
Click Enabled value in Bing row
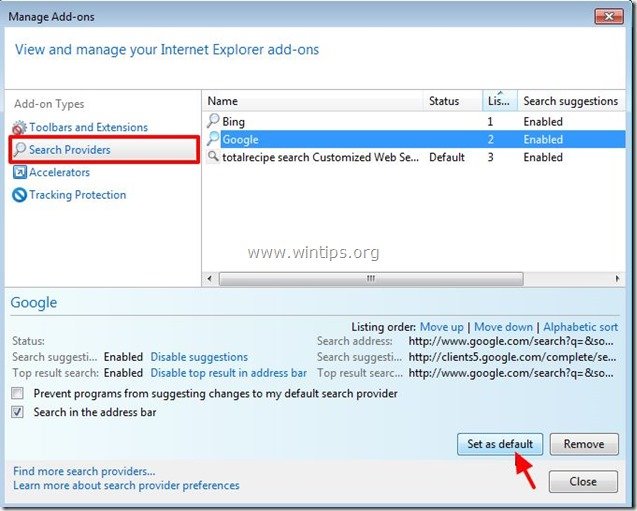[543, 121]
